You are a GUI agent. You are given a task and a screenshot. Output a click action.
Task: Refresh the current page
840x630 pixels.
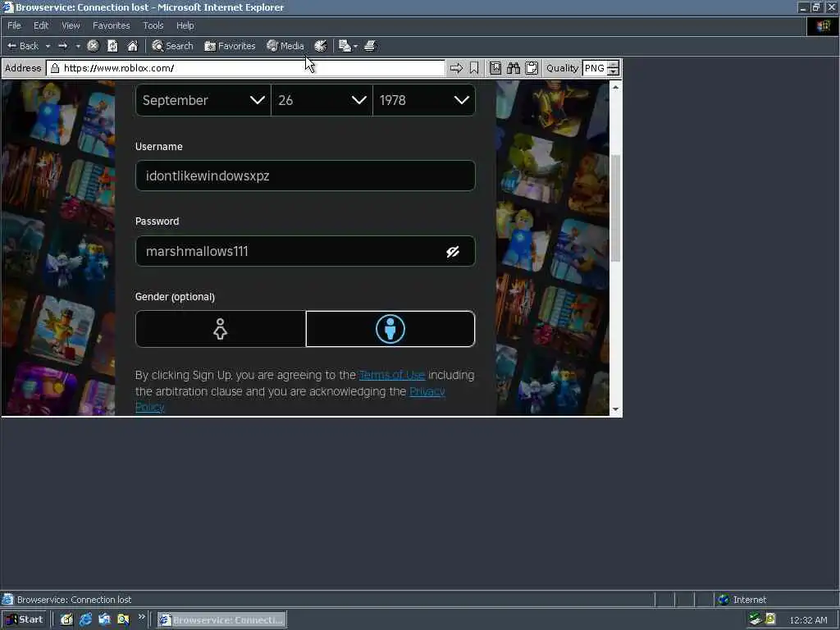tap(112, 46)
